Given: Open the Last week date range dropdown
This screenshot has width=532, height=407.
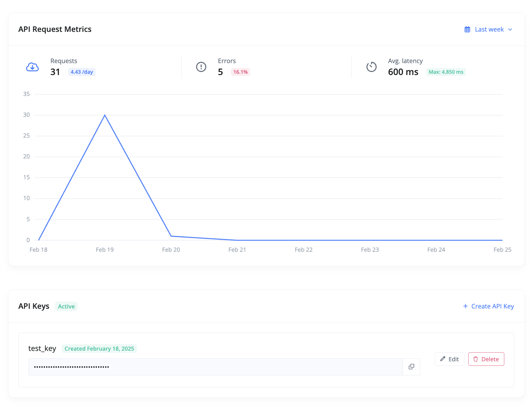Looking at the screenshot, I should point(488,29).
